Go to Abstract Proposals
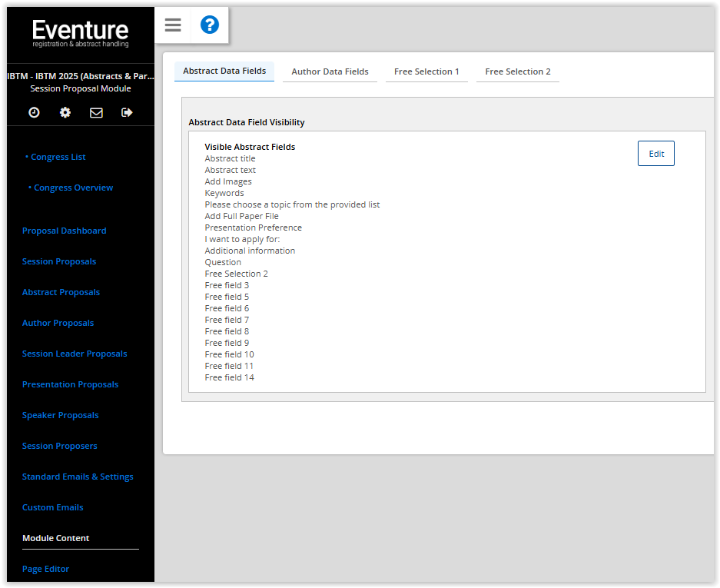Image resolution: width=720 pixels, height=588 pixels. click(x=61, y=292)
